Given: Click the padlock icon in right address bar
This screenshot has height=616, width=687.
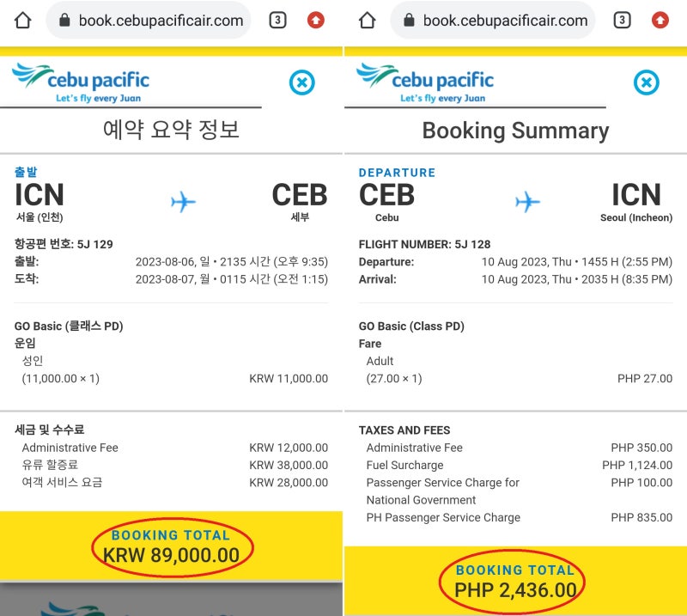Looking at the screenshot, I should 408,20.
